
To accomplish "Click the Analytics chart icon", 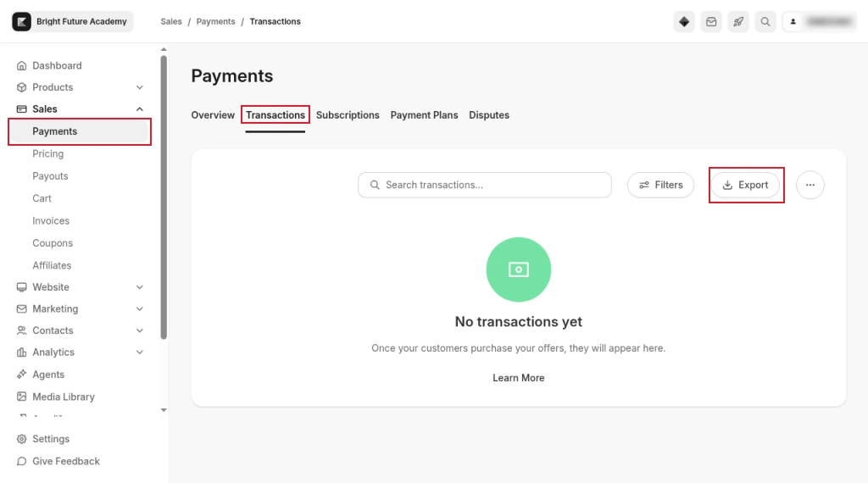I will coord(21,353).
